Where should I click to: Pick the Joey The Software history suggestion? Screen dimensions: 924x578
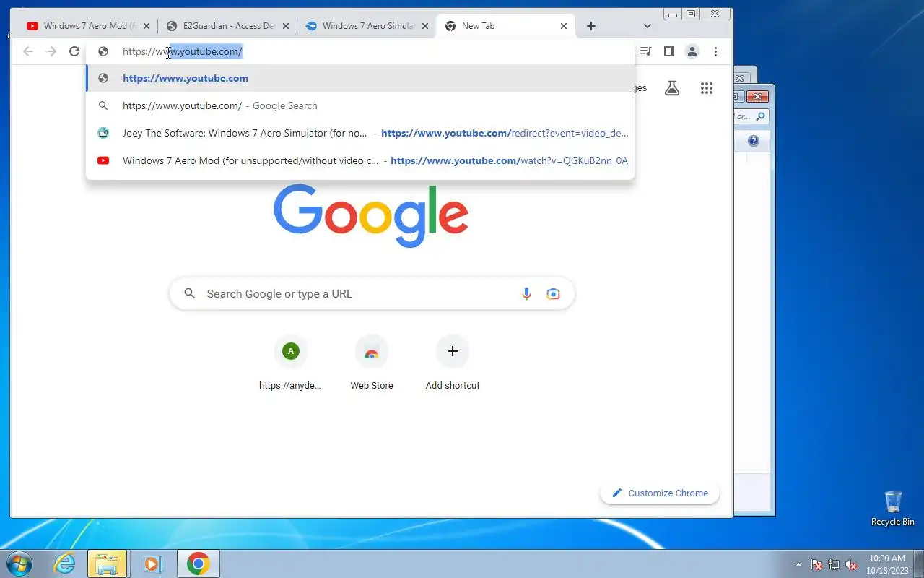coord(360,133)
